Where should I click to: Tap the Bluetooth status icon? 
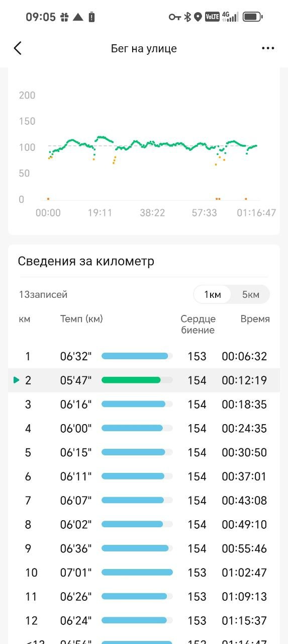pyautogui.click(x=187, y=17)
